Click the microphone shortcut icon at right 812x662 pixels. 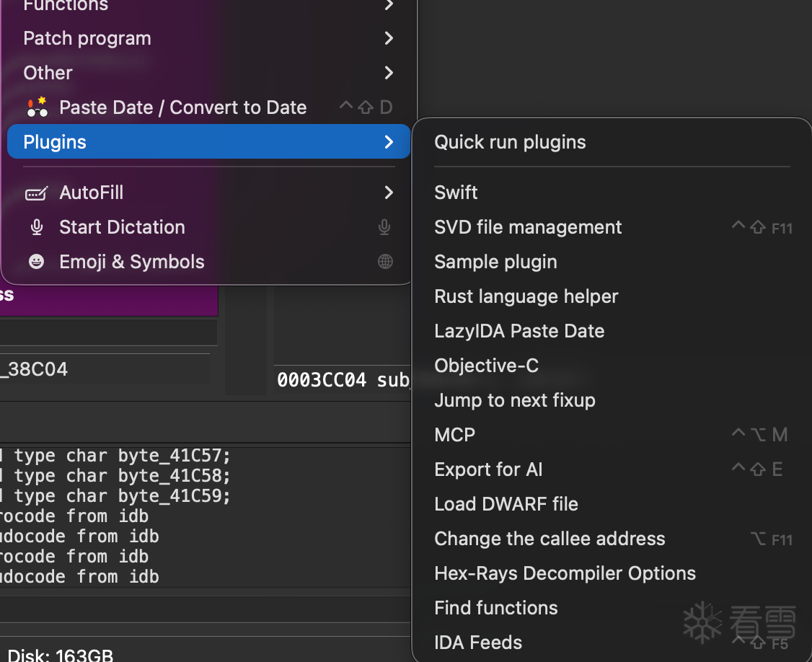tap(385, 228)
